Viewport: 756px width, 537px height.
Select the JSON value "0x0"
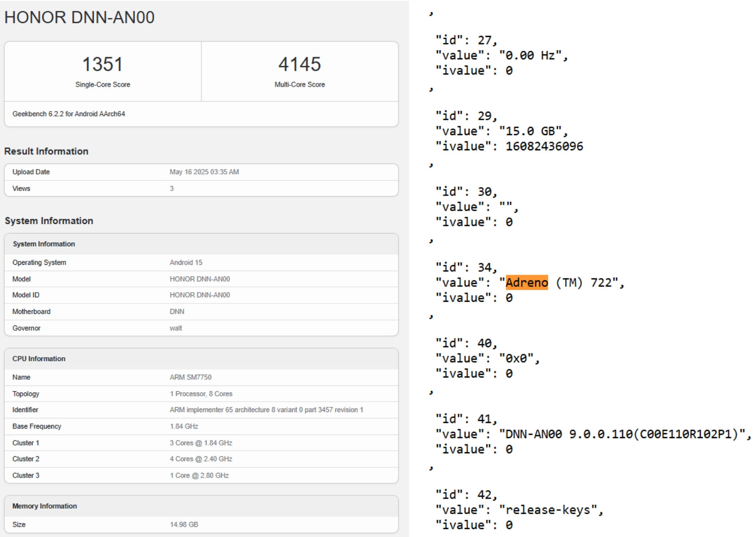516,358
